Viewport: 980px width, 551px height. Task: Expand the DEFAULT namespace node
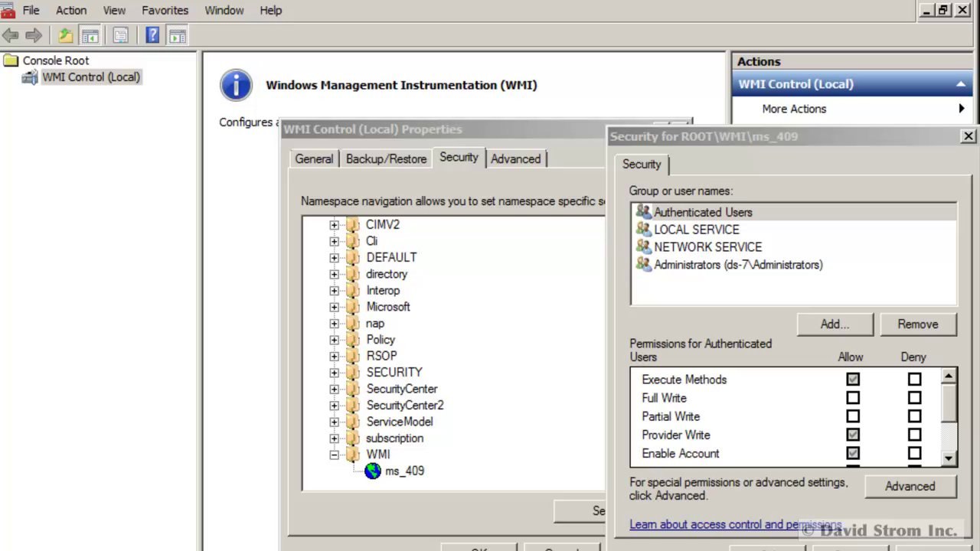[334, 258]
